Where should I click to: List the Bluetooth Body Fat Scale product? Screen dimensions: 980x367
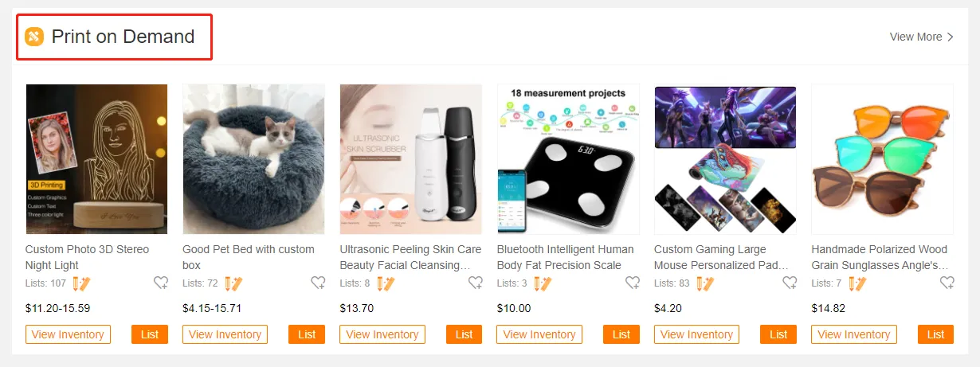coord(621,334)
